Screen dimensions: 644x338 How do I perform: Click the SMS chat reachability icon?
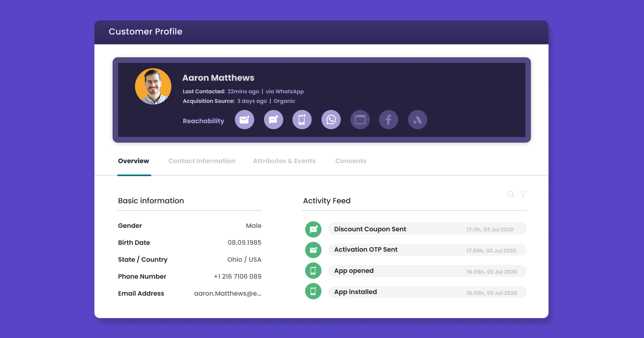pyautogui.click(x=273, y=119)
